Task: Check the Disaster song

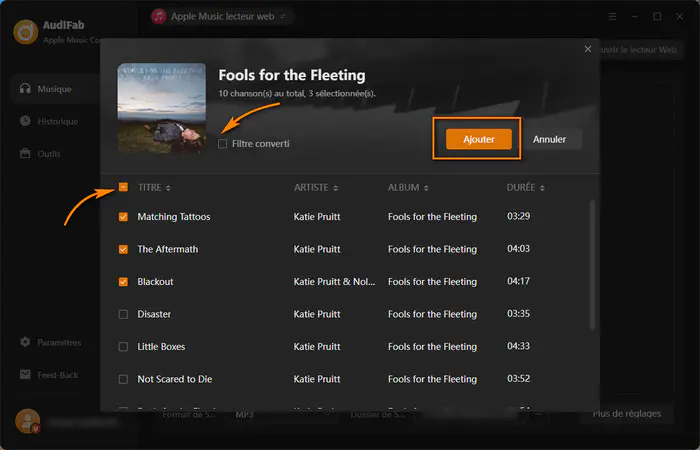Action: click(123, 314)
